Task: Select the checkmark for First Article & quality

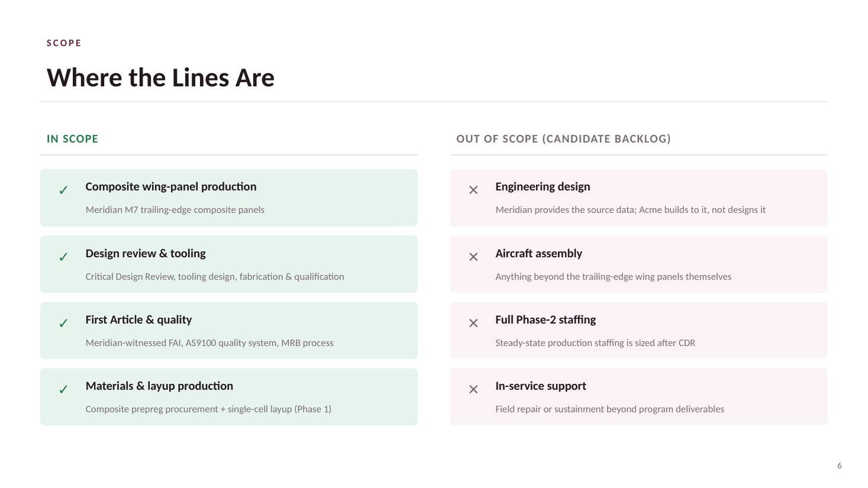Action: [63, 323]
